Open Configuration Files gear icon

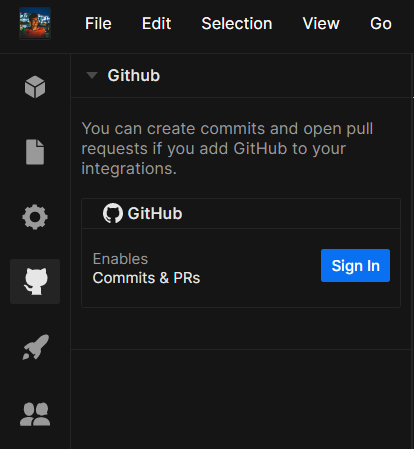click(x=35, y=217)
